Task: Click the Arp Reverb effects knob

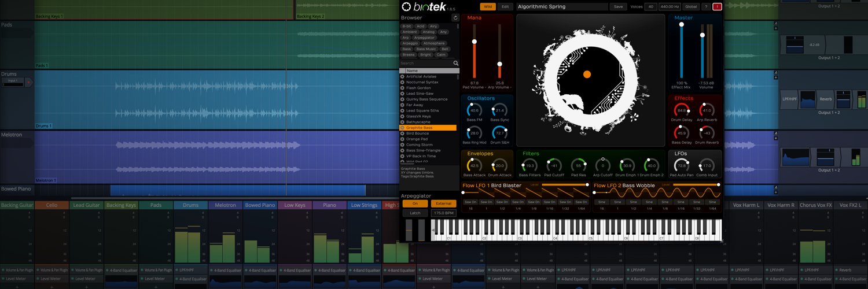Action: [x=707, y=110]
